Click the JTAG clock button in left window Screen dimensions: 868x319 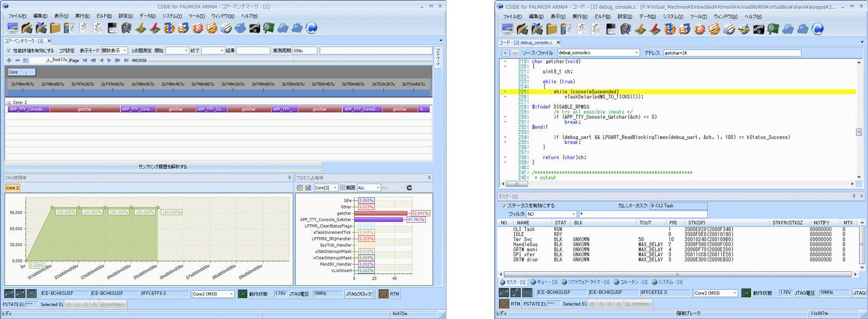click(359, 293)
